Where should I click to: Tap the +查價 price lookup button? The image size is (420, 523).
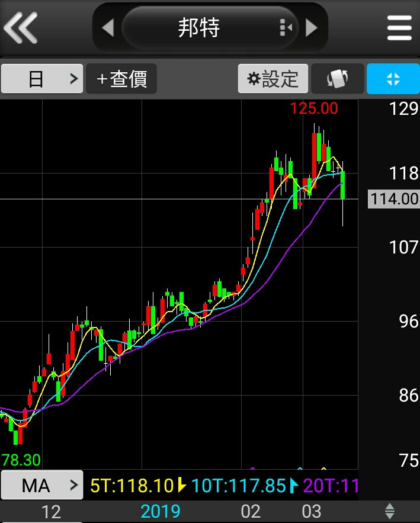pyautogui.click(x=121, y=79)
